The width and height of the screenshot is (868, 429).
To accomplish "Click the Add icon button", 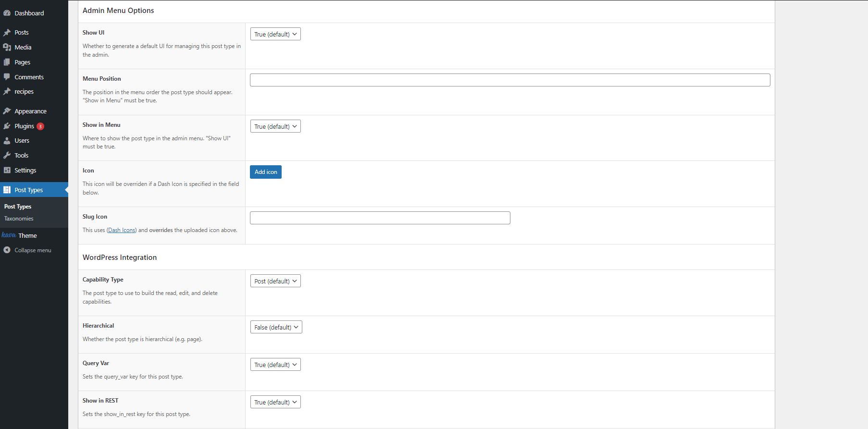I will pyautogui.click(x=266, y=172).
